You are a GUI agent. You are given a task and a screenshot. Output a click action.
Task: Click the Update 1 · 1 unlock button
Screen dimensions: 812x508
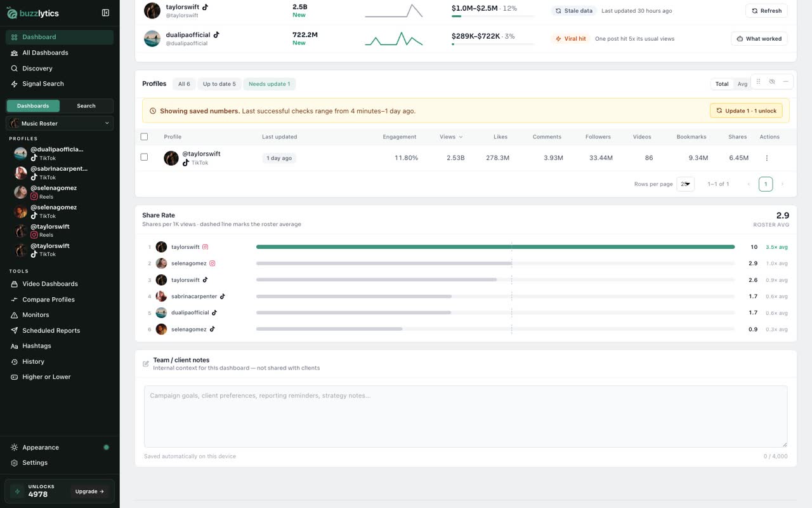tap(746, 110)
